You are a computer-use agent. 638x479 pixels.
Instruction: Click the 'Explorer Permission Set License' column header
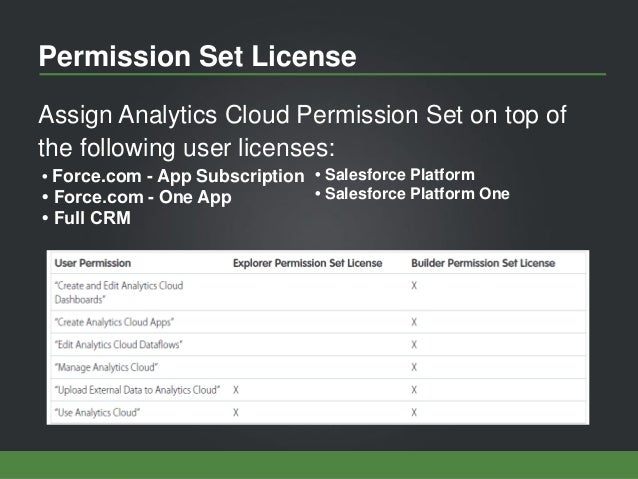pos(307,263)
